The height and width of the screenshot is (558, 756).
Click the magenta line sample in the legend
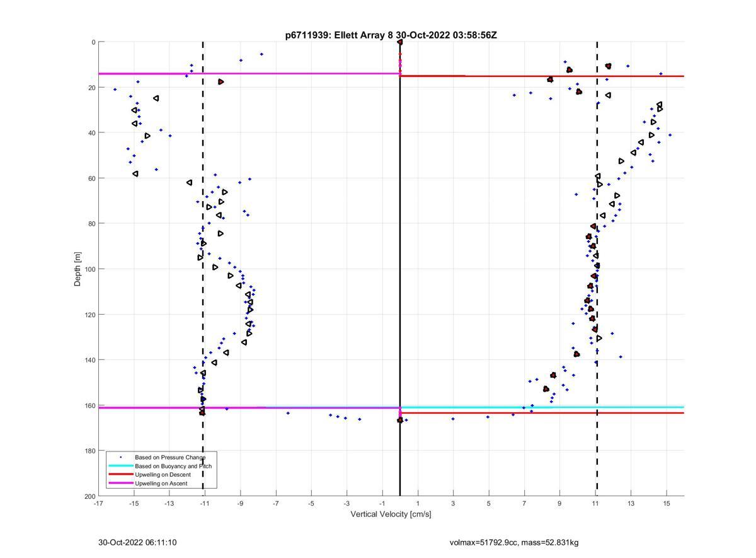[x=120, y=484]
